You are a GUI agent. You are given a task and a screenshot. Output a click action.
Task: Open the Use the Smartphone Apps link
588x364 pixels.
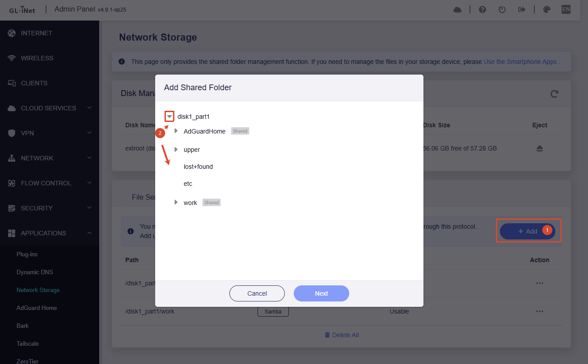pyautogui.click(x=520, y=62)
